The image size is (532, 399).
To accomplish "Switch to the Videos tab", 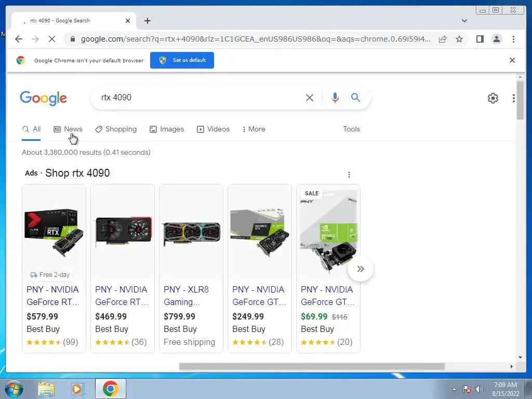I will point(213,129).
